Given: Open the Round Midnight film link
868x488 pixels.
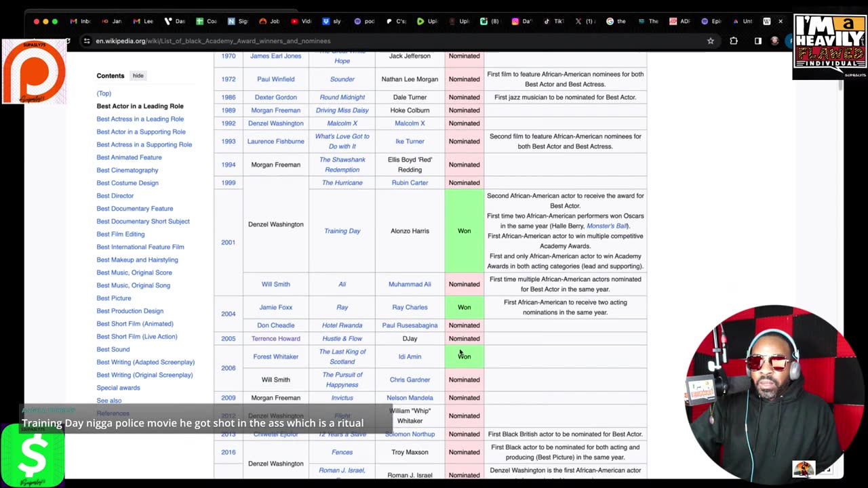Looking at the screenshot, I should [342, 98].
